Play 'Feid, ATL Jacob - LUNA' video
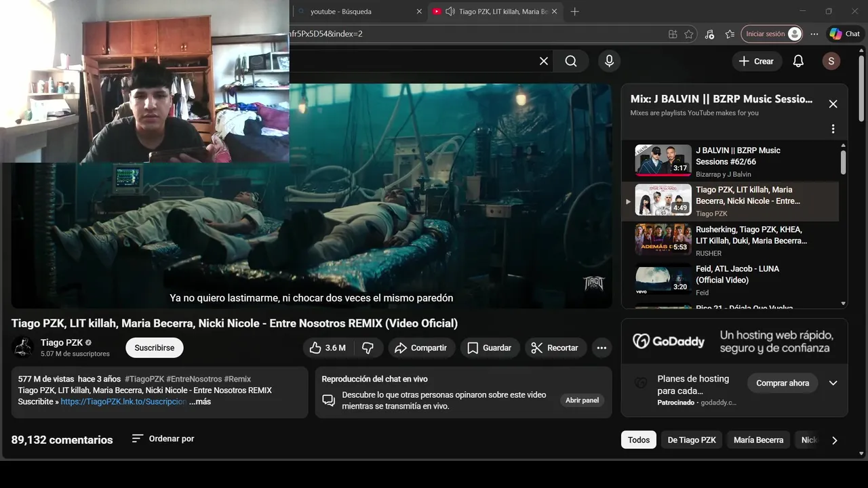Screen dimensions: 868x488 [730, 281]
